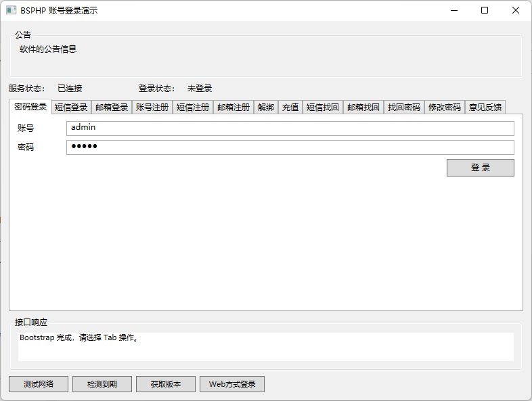The width and height of the screenshot is (532, 401).
Task: Go to the 账号注册 tab
Action: click(x=152, y=108)
